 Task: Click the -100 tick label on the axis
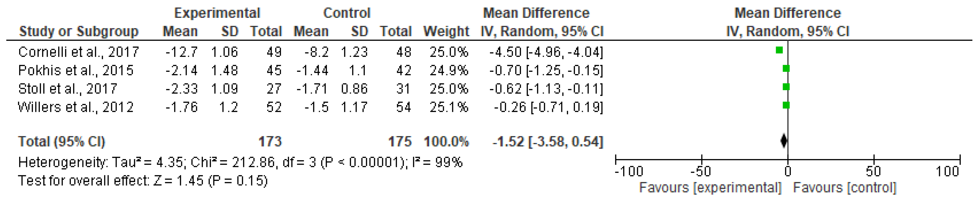click(x=628, y=171)
